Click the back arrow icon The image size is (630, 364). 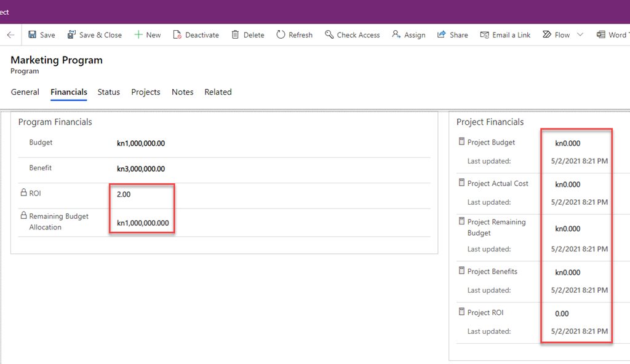[10, 35]
